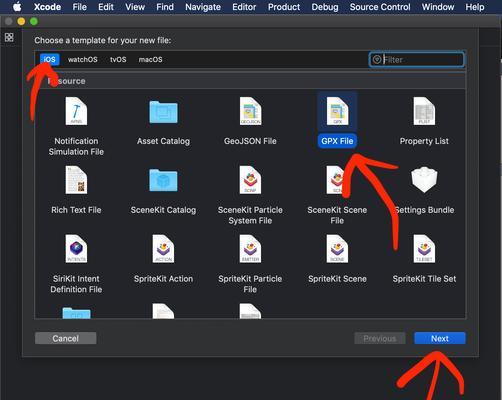Switch to the iOS platform tab

pyautogui.click(x=50, y=60)
